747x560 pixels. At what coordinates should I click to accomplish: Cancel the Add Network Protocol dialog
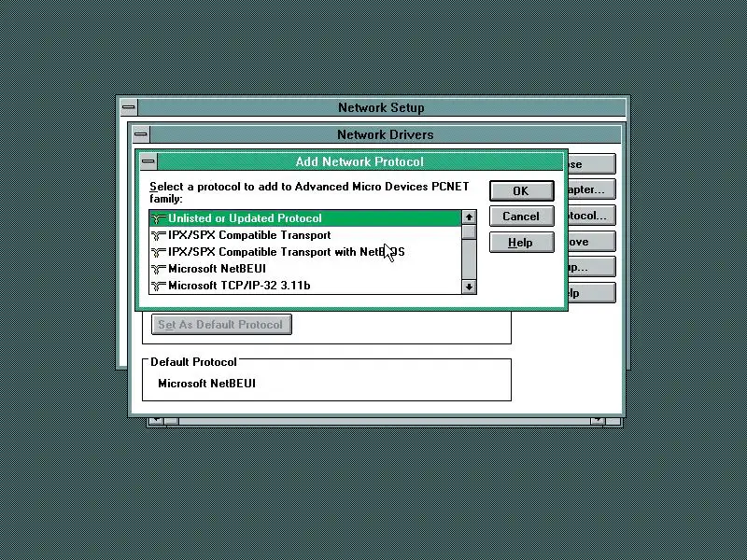pos(522,217)
